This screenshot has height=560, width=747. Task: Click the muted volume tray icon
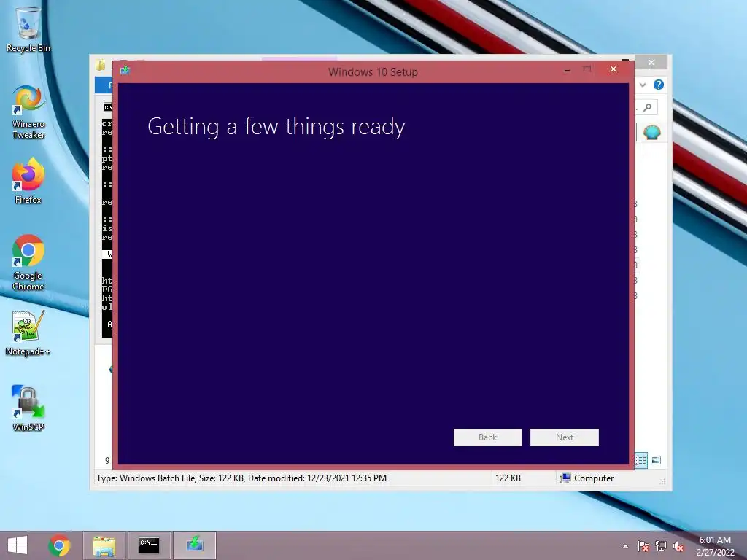tap(678, 546)
